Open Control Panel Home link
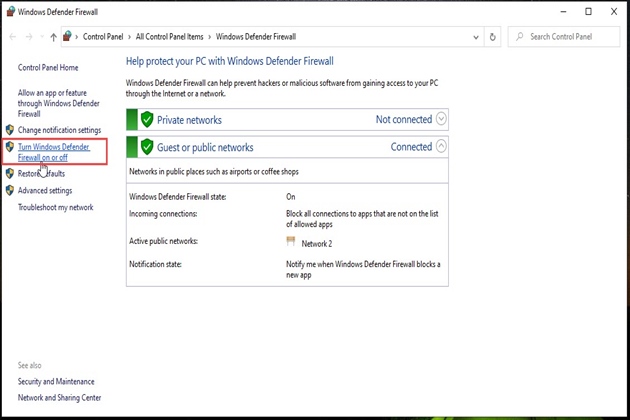This screenshot has width=630, height=420. click(x=48, y=68)
